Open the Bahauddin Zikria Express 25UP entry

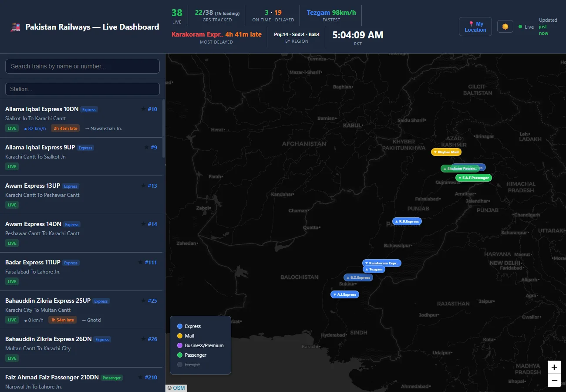point(81,310)
